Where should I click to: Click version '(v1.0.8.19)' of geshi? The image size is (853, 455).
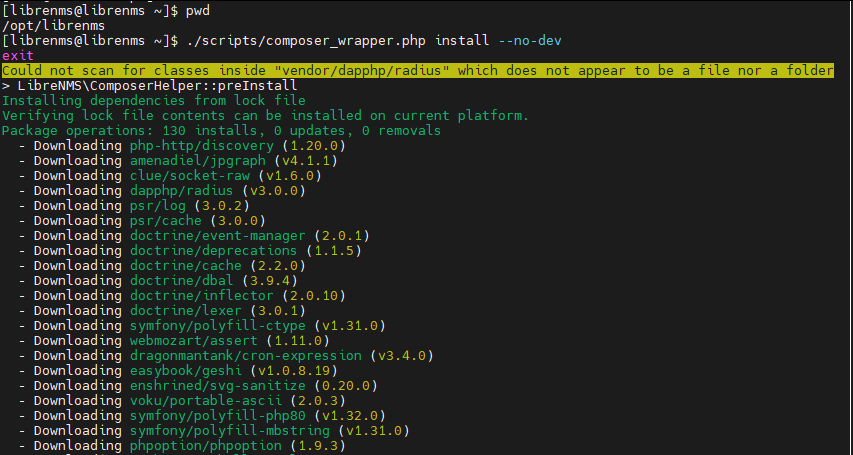(294, 371)
